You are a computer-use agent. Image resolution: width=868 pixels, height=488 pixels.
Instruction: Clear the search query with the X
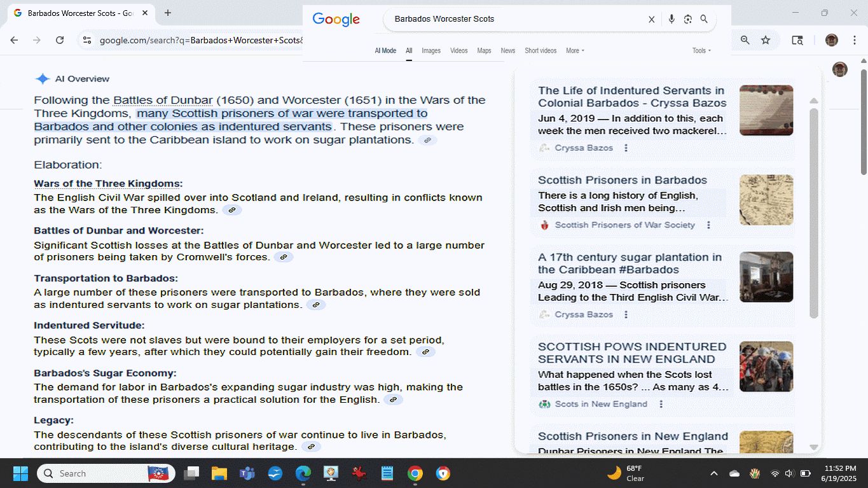point(651,19)
